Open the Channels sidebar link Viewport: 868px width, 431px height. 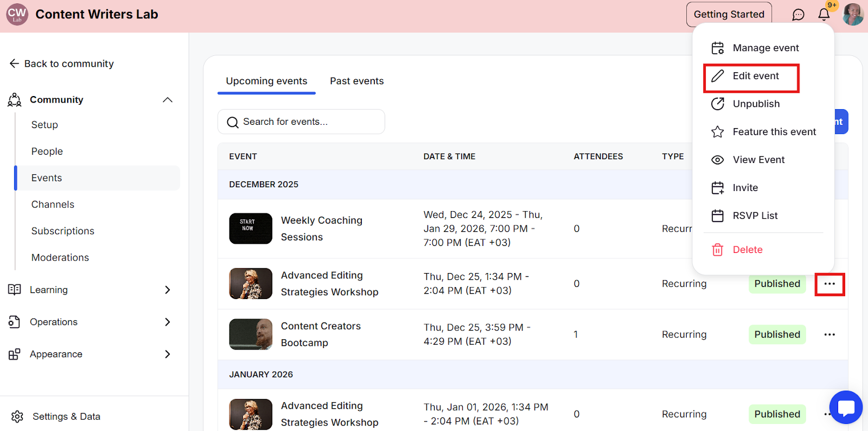pos(53,204)
